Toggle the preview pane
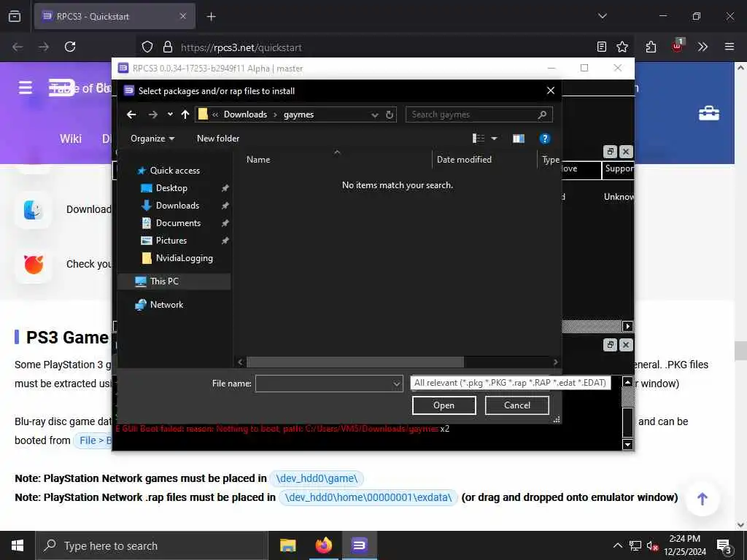This screenshot has height=560, width=747. tap(519, 139)
